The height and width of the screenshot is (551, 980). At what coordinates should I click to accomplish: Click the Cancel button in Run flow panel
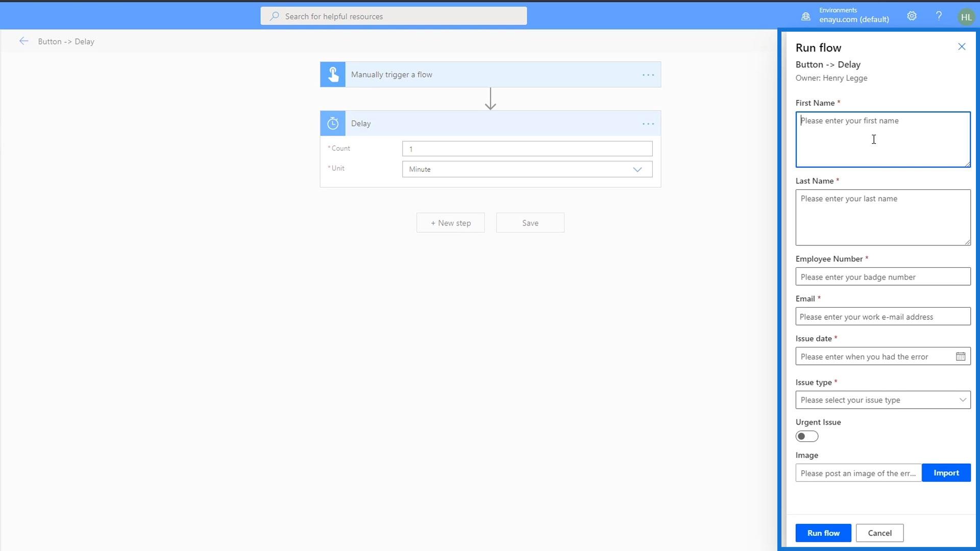click(x=879, y=533)
